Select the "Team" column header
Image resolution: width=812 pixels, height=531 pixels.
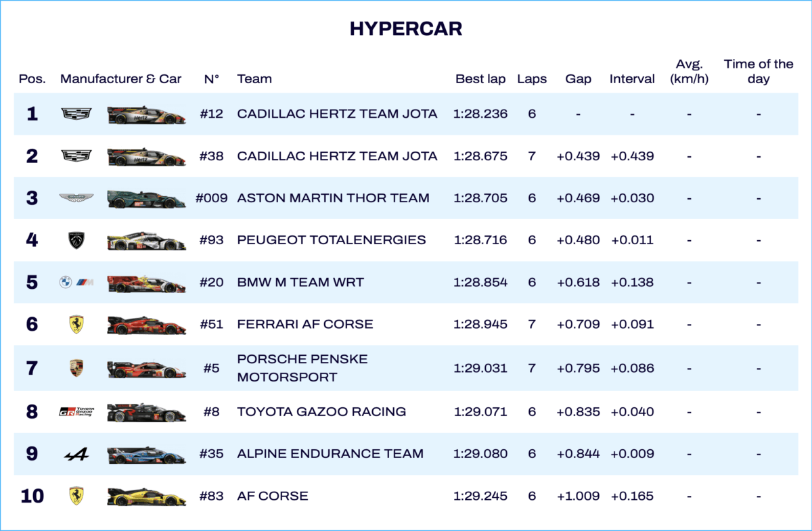point(254,79)
